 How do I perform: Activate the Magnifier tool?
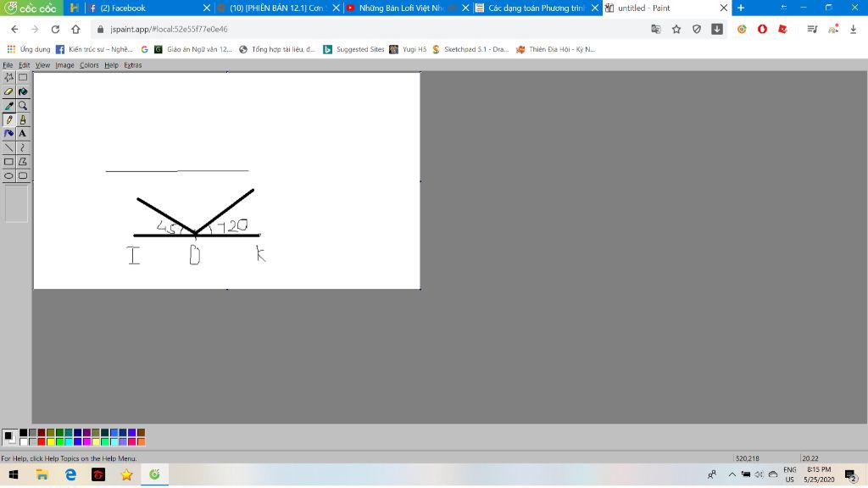[23, 106]
